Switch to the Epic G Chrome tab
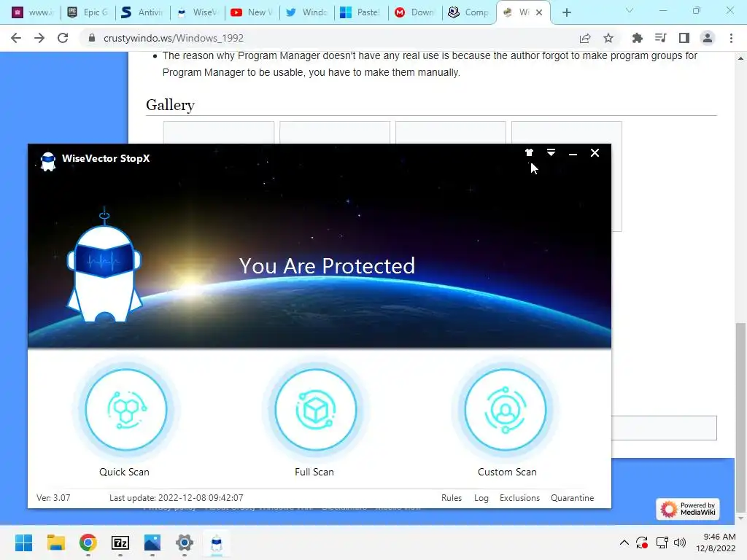 [x=88, y=12]
